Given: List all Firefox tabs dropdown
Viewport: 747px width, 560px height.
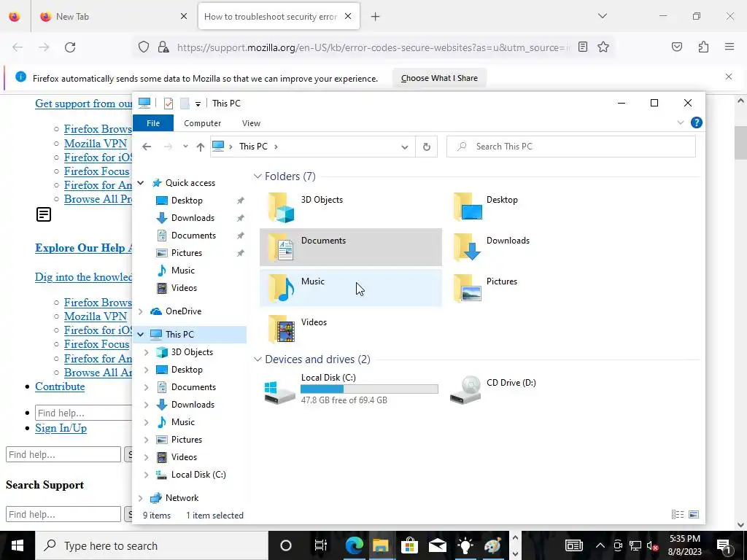Looking at the screenshot, I should pyautogui.click(x=602, y=16).
